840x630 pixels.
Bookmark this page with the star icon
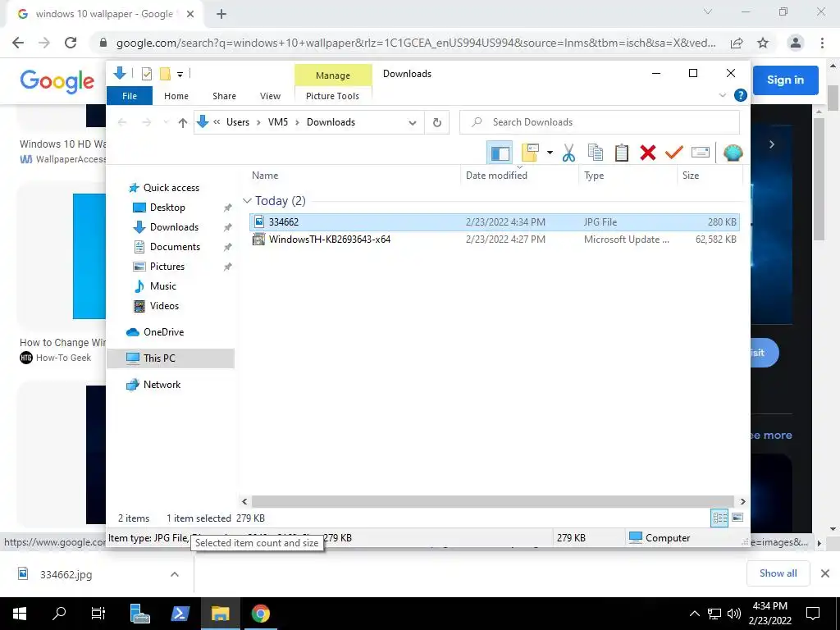coord(763,43)
